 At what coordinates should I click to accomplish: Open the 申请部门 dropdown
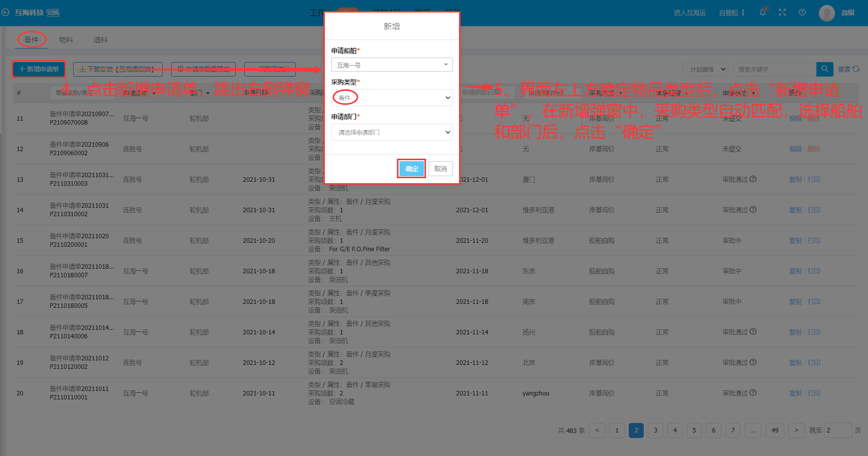coord(392,132)
